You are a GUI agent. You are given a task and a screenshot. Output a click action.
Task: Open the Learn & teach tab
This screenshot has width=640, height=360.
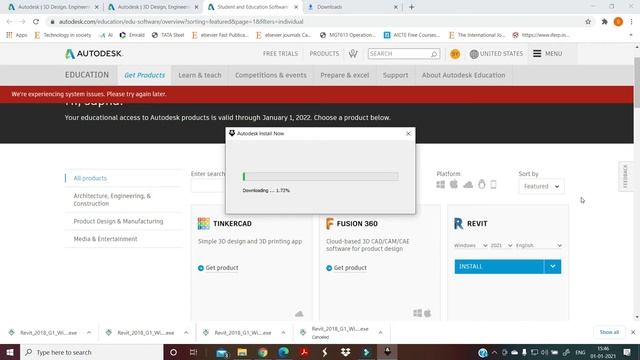pyautogui.click(x=200, y=75)
